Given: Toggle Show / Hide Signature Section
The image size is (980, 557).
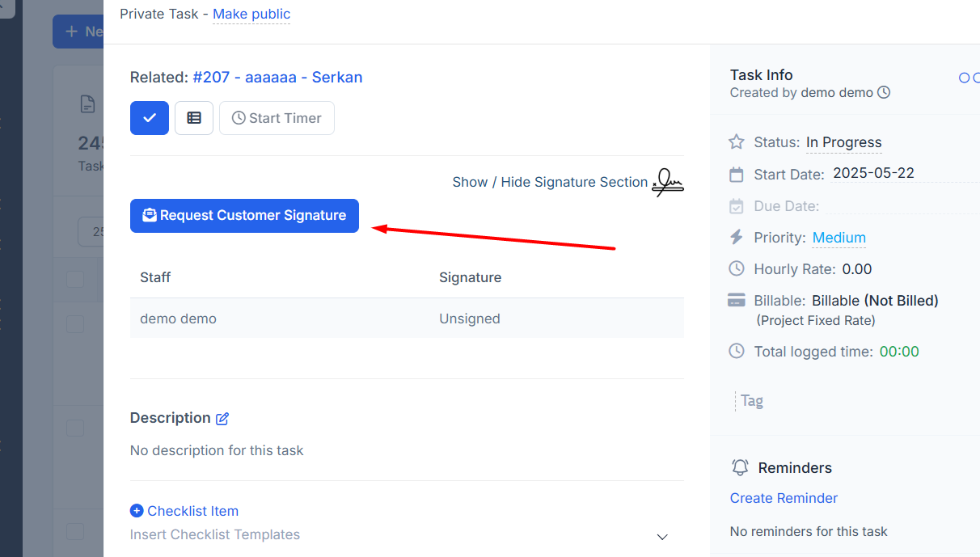Looking at the screenshot, I should [x=550, y=183].
